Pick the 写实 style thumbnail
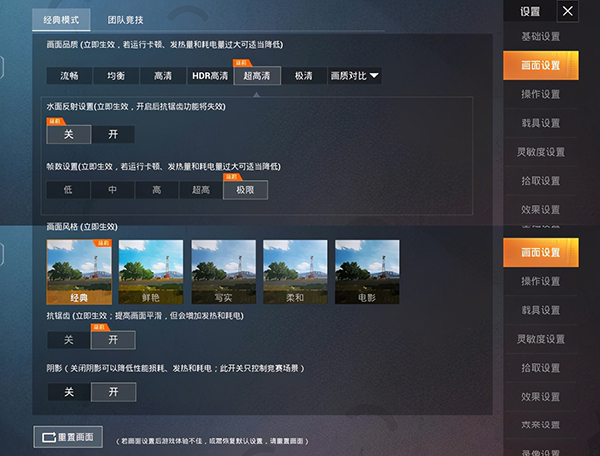 [222, 272]
